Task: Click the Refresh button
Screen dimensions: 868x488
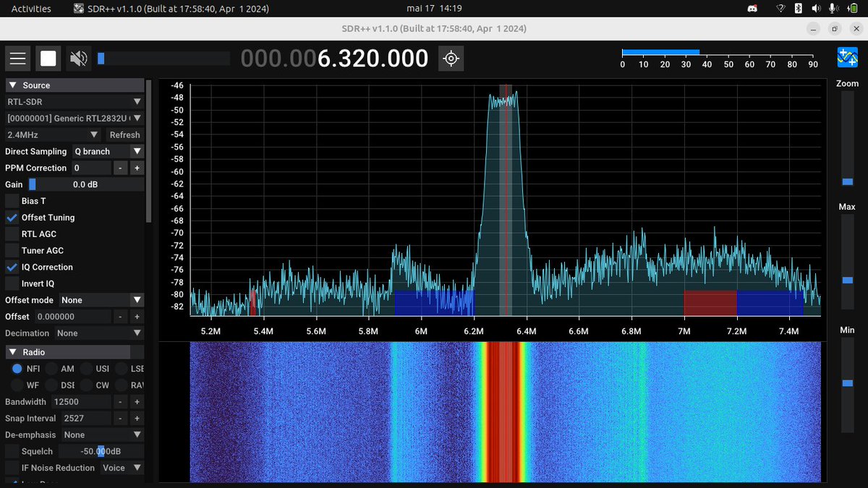Action: click(x=124, y=134)
